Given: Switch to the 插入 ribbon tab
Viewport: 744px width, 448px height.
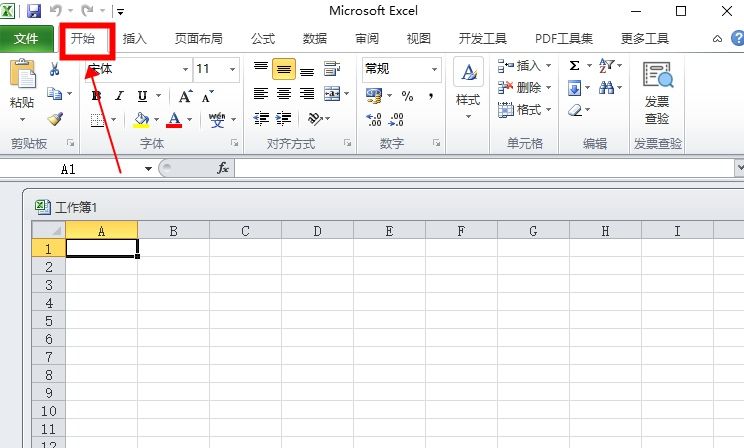Looking at the screenshot, I should [134, 38].
